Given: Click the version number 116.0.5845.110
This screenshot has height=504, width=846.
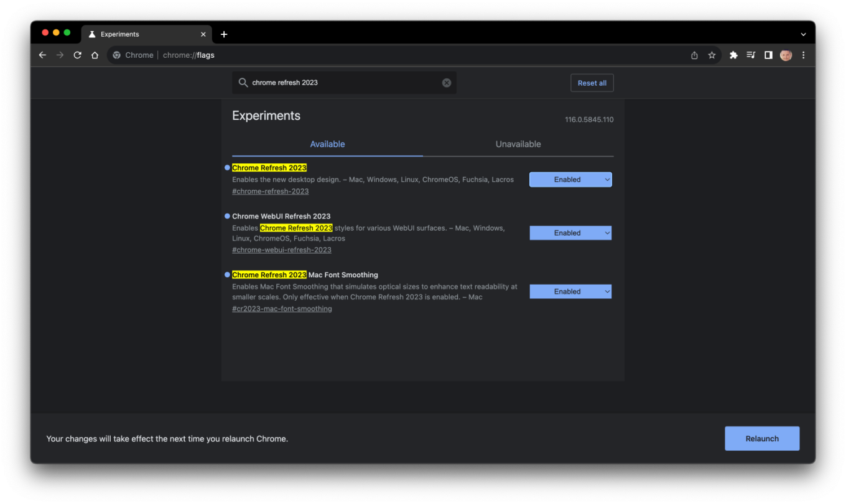Looking at the screenshot, I should [589, 120].
